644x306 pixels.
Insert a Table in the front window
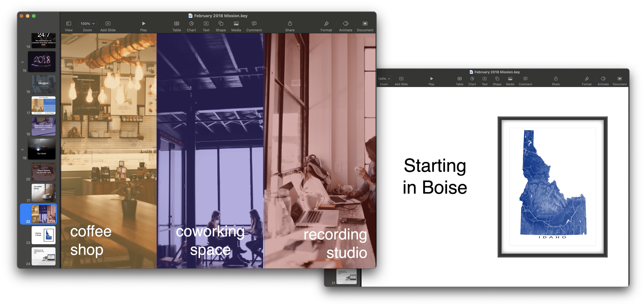coord(177,24)
